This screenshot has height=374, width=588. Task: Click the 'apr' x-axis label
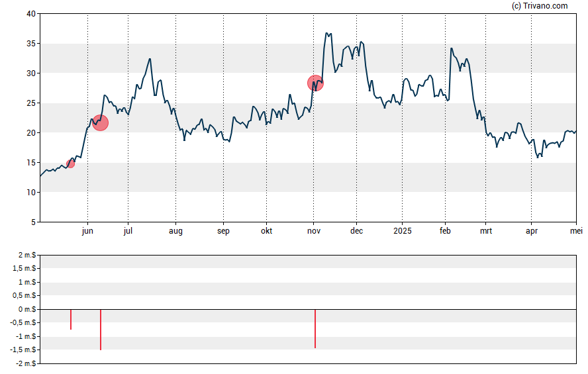[532, 231]
